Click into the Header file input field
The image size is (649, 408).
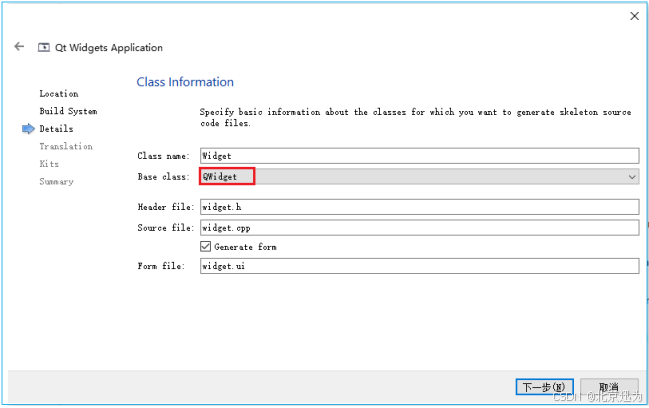click(x=419, y=207)
